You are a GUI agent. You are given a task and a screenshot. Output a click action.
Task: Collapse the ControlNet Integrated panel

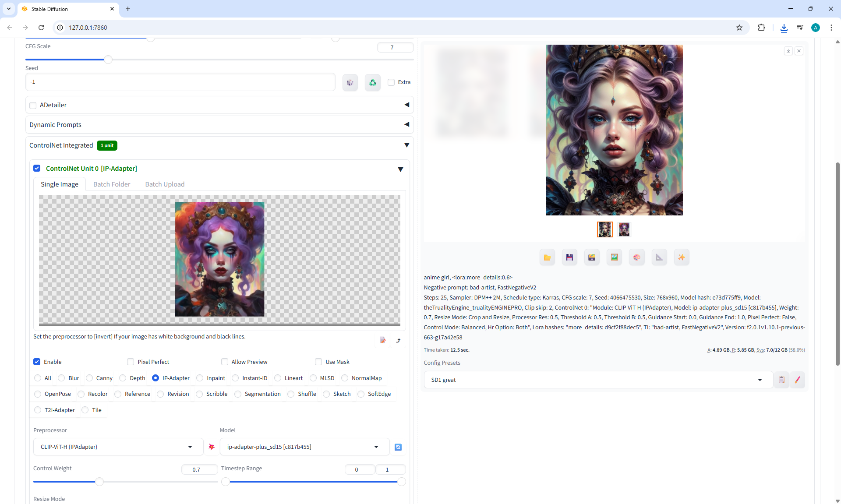[x=406, y=145]
